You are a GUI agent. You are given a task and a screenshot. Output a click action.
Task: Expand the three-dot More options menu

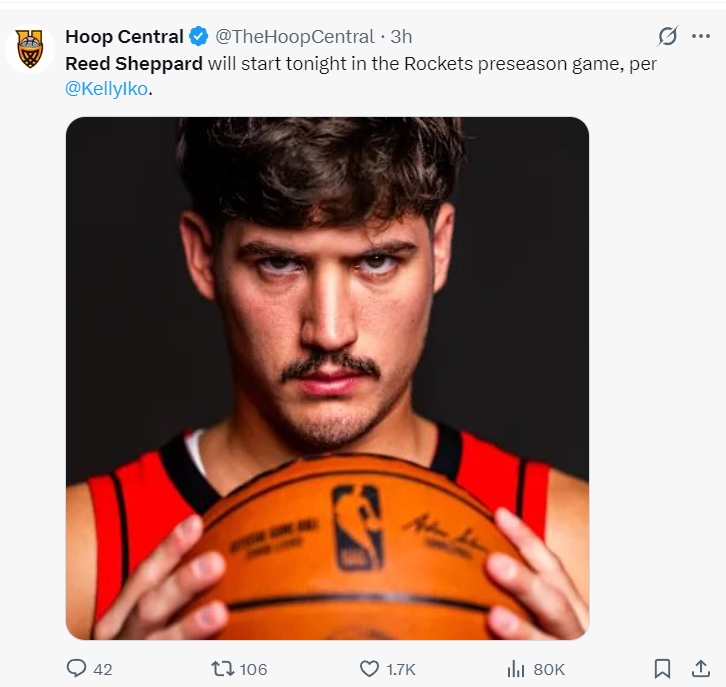tap(701, 37)
